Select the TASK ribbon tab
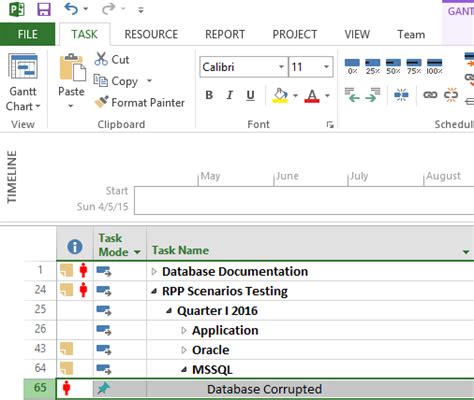Image resolution: width=474 pixels, height=400 pixels. tap(85, 34)
